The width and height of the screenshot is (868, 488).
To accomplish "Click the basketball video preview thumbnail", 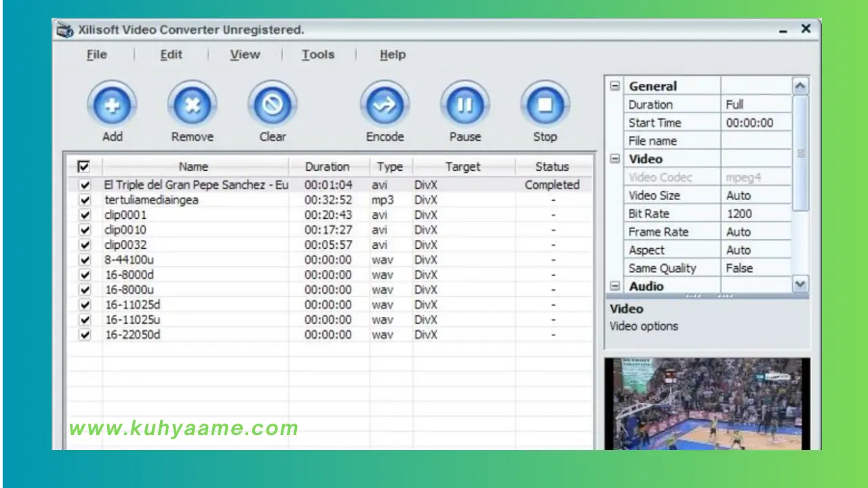I will pos(707,404).
